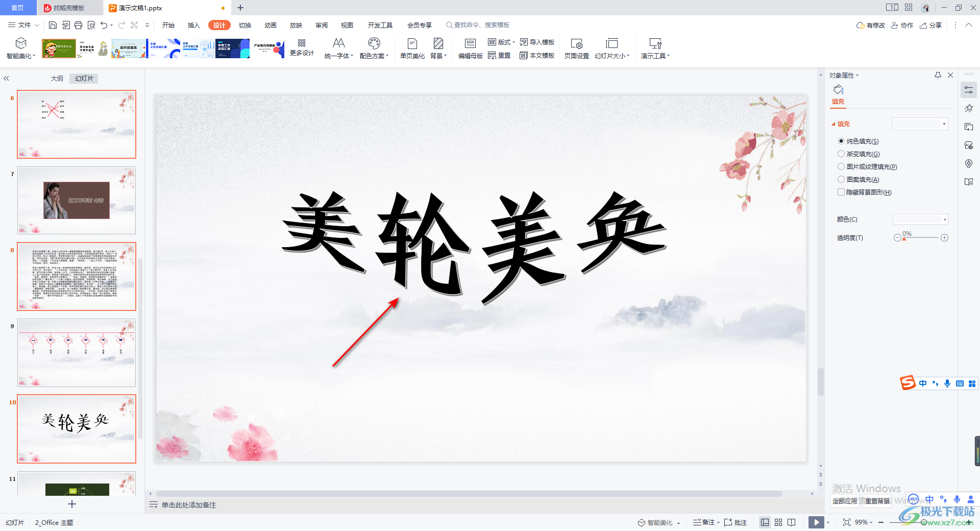This screenshot has height=531, width=980.
Task: Click the Print Preview icon
Action: [91, 25]
